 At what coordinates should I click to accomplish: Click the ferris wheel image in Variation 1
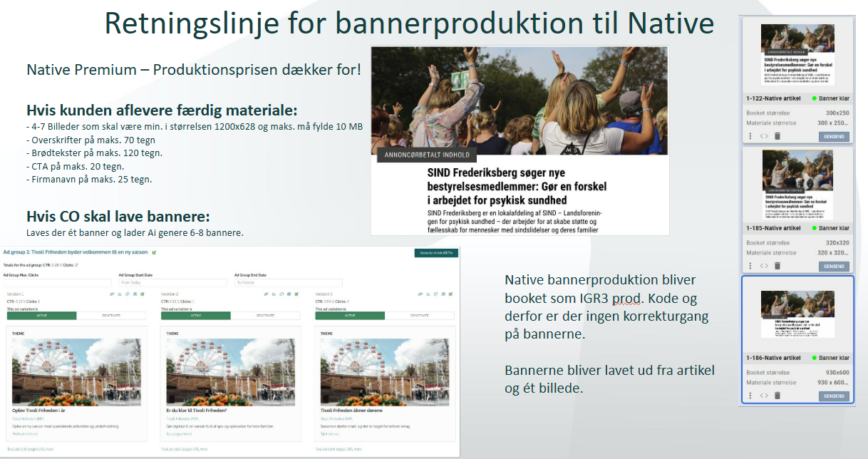(76, 371)
